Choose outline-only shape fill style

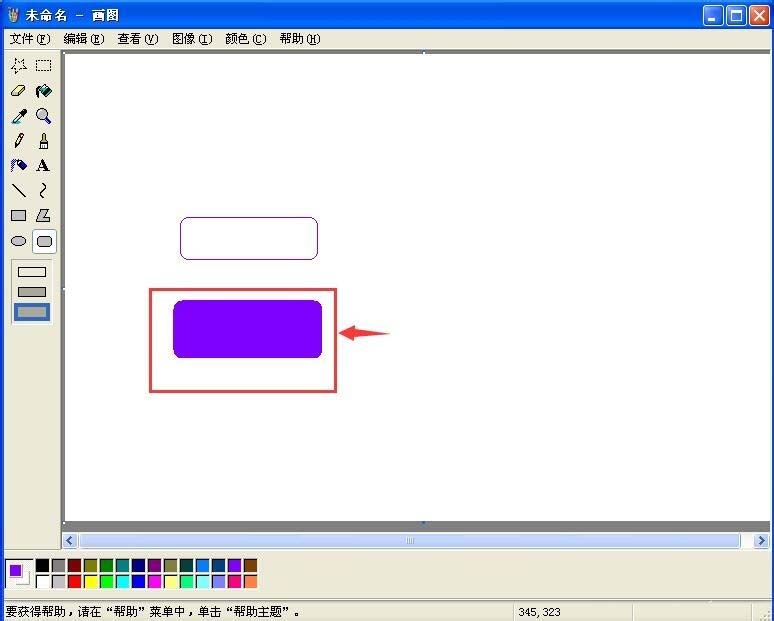tap(32, 272)
